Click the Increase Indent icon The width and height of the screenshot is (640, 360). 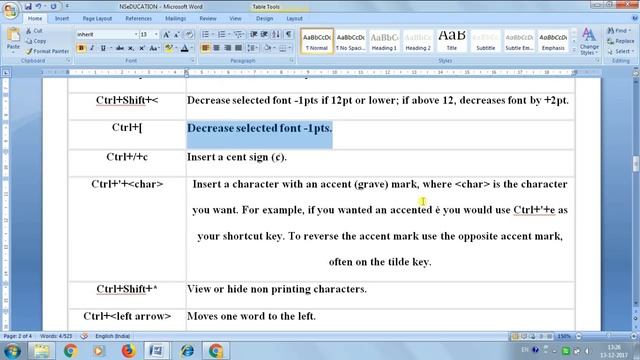[264, 35]
